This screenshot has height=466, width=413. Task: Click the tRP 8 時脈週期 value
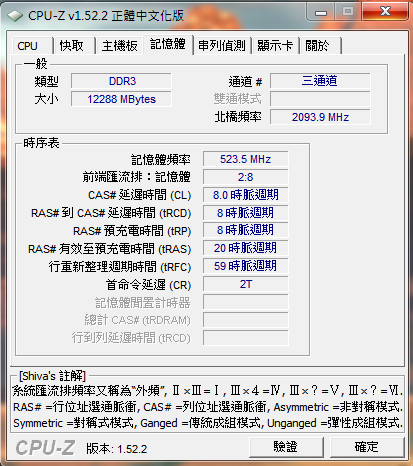246,230
